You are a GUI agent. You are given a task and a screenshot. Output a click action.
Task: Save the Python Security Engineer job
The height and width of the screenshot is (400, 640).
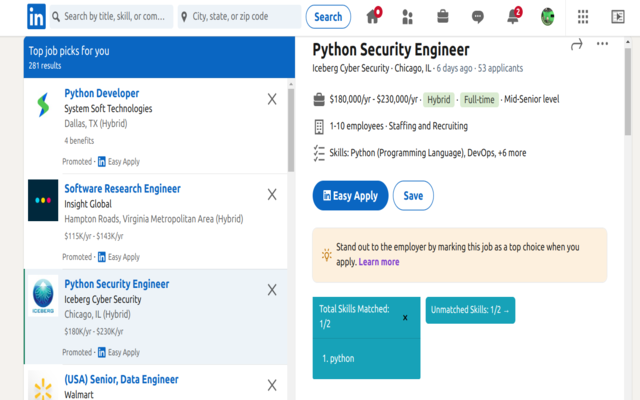click(413, 196)
